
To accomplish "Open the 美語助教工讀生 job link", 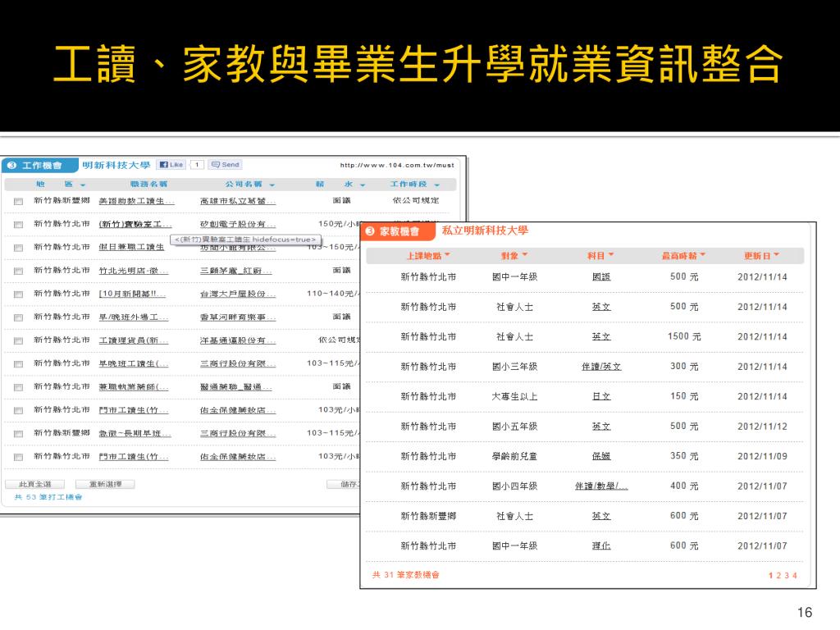I will pos(136,201).
